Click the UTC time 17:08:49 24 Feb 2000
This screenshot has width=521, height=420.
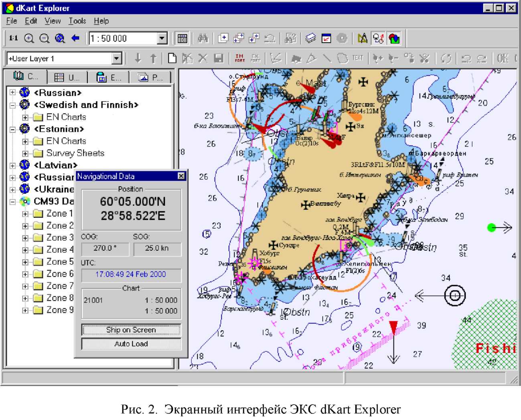pos(131,274)
